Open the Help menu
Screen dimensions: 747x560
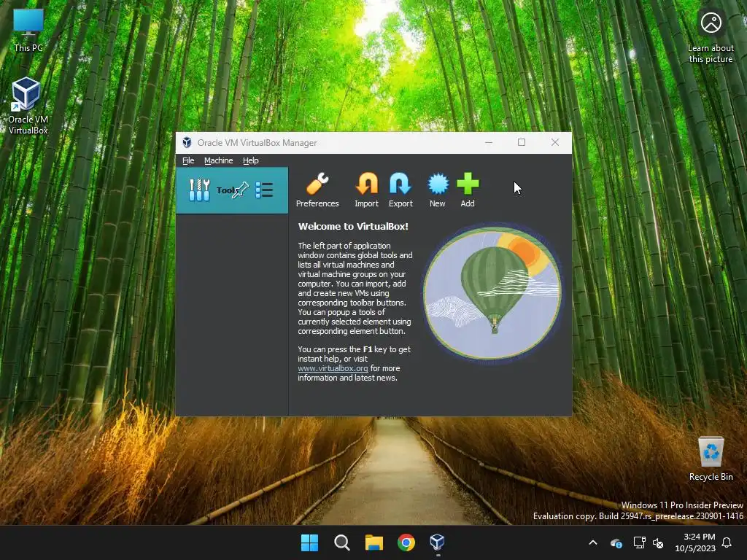pos(251,160)
